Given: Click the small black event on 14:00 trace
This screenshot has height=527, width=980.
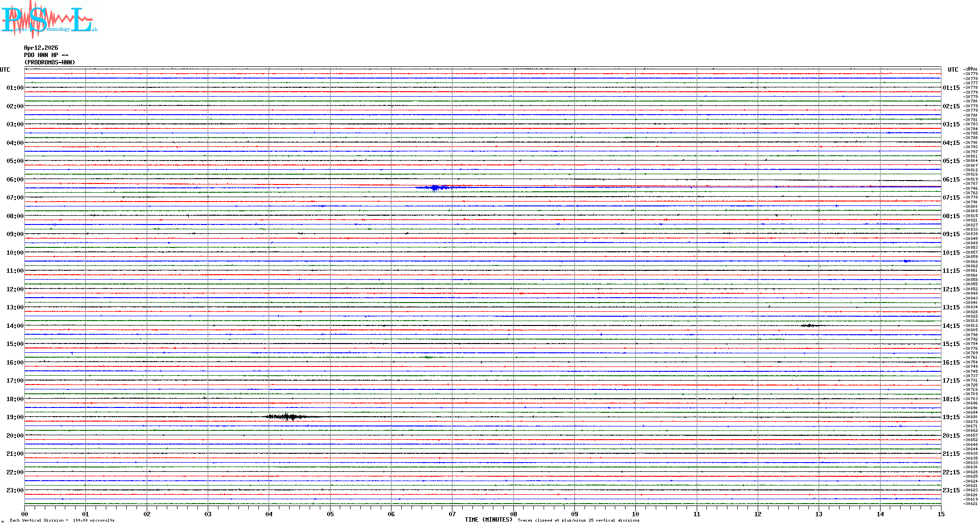Looking at the screenshot, I should pyautogui.click(x=810, y=325).
